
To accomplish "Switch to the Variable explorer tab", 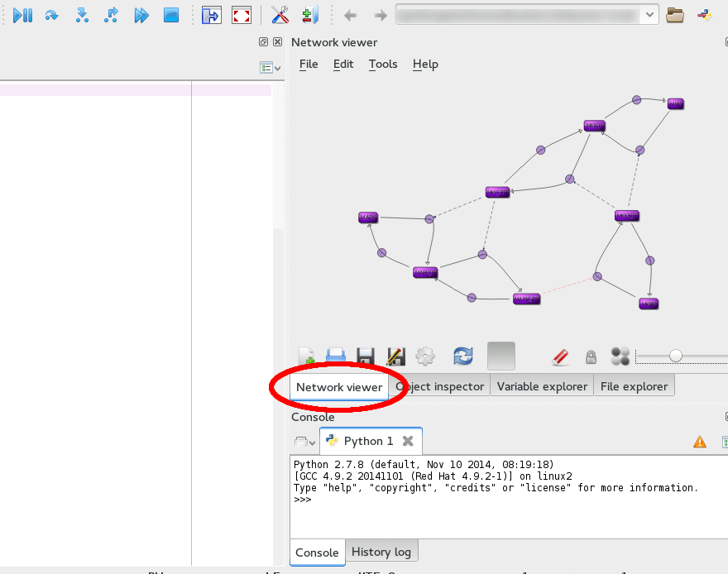I will point(542,385).
